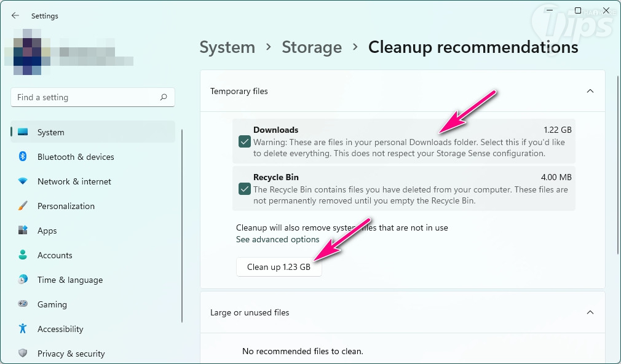This screenshot has height=364, width=621.
Task: Click the Large or unused files heading
Action: tap(250, 312)
